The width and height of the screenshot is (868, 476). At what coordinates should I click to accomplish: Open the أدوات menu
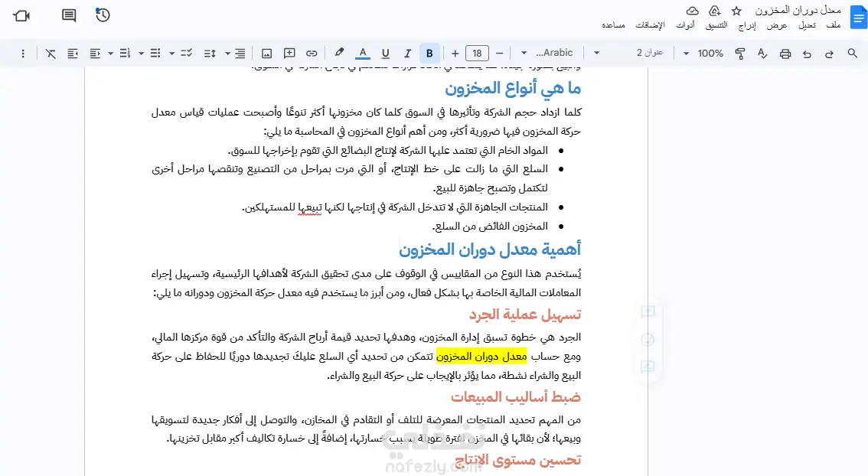685,25
